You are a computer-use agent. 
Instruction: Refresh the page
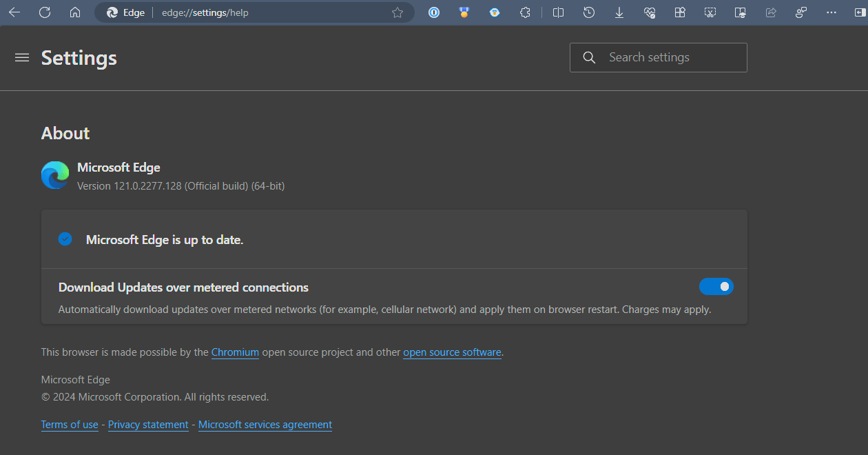click(45, 12)
